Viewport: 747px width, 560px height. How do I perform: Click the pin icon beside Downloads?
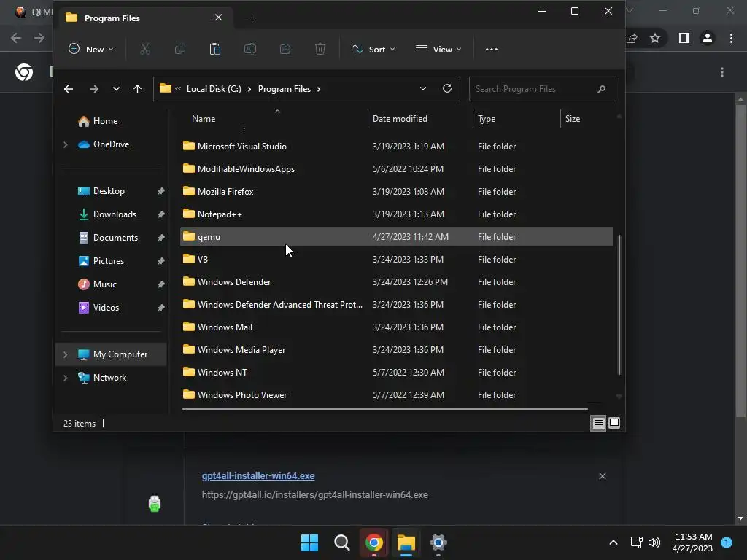pos(160,214)
